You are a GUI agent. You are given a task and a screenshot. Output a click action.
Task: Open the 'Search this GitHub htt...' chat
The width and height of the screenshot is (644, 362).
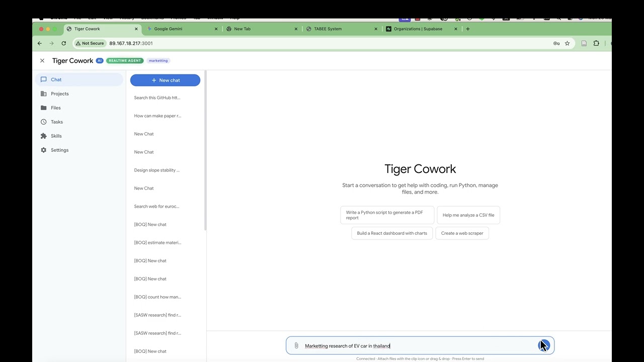[165, 98]
